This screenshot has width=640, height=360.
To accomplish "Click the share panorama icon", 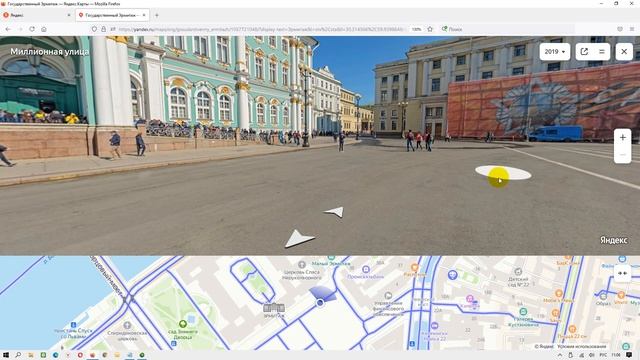I will click(584, 52).
